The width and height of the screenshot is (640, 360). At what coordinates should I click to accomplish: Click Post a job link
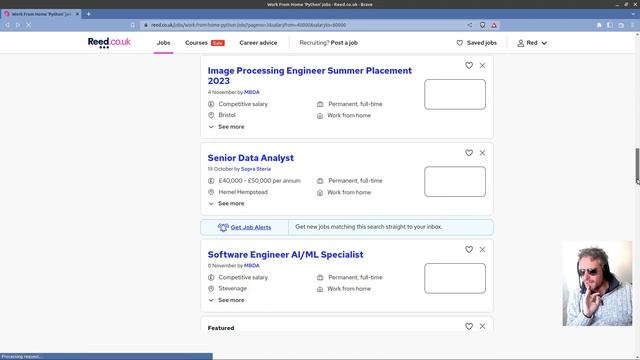(x=344, y=43)
